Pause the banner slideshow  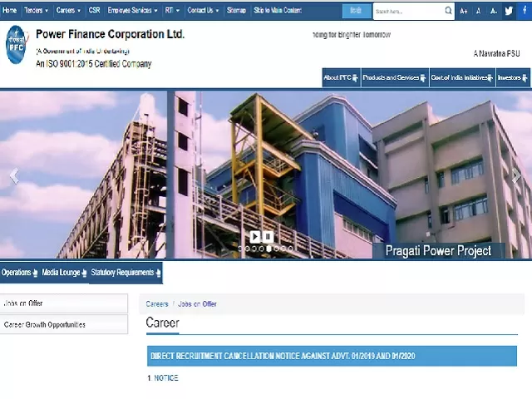point(268,236)
